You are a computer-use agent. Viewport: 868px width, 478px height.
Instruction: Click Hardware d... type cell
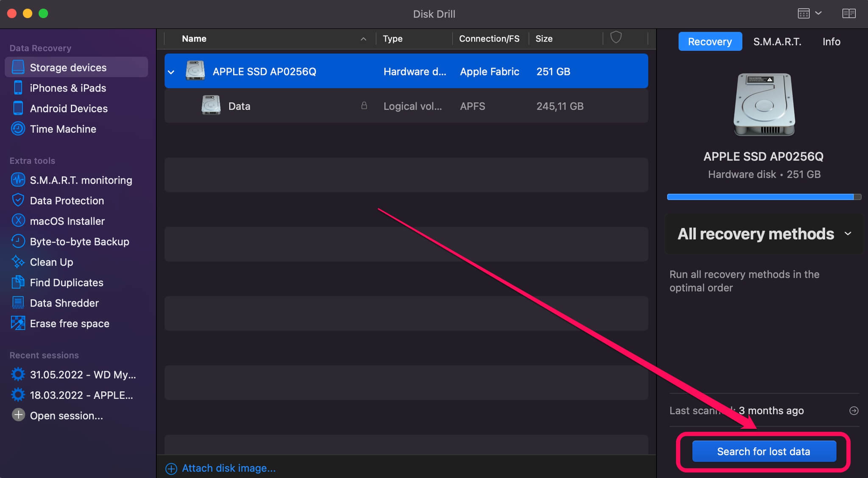(415, 72)
